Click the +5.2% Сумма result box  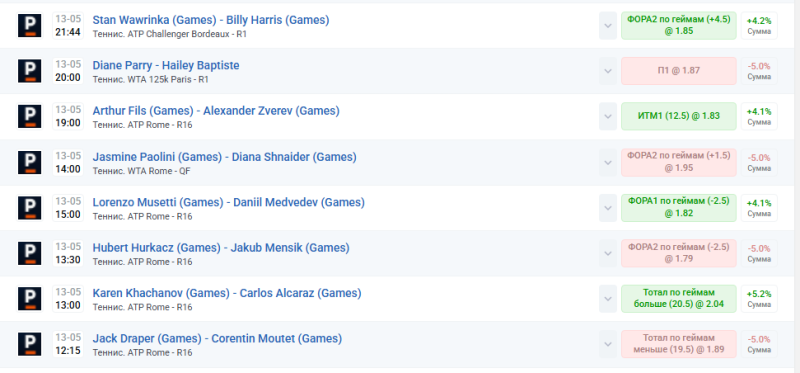point(759,299)
